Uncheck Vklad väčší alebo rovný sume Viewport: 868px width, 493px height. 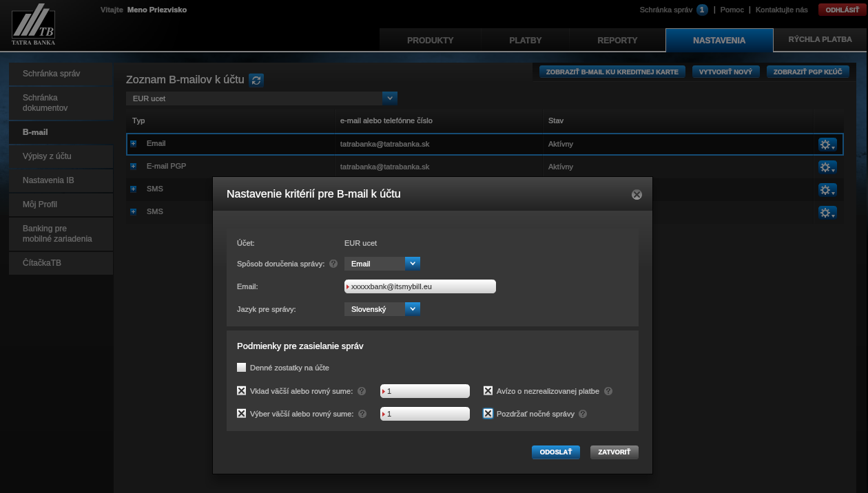[241, 391]
